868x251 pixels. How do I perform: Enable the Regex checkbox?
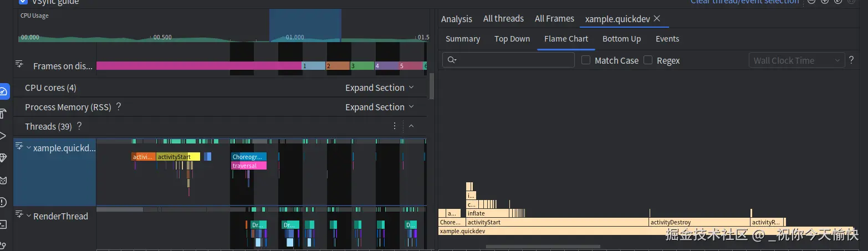pos(648,60)
